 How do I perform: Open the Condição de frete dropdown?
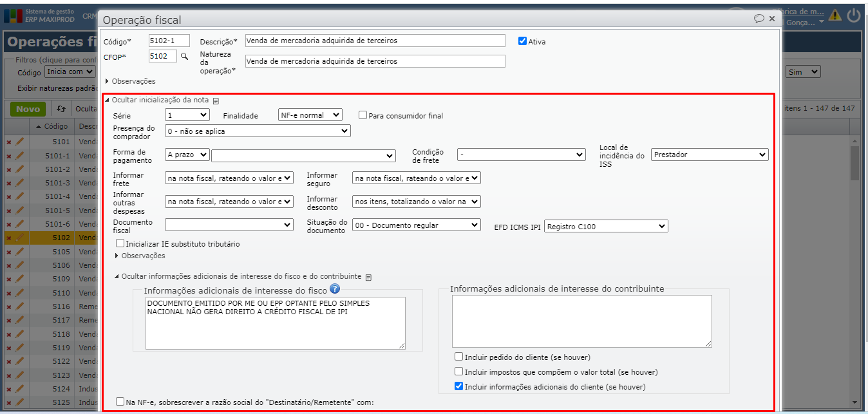point(522,155)
